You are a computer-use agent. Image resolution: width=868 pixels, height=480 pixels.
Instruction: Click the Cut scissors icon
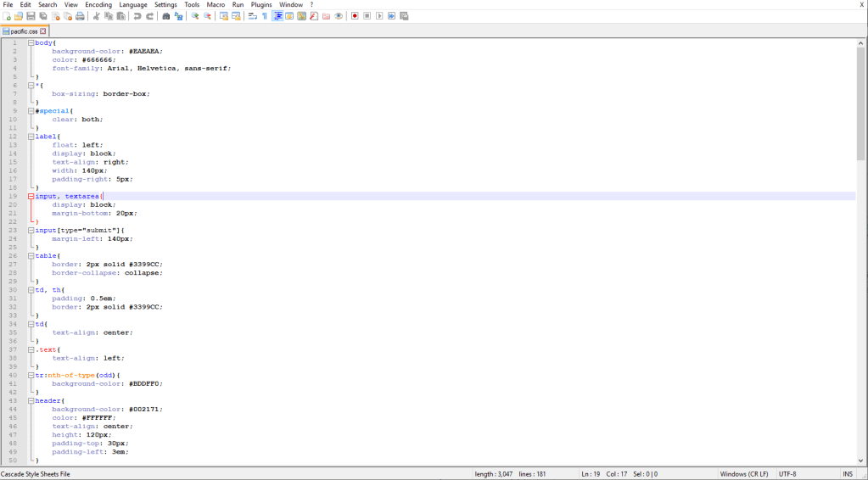tap(96, 16)
